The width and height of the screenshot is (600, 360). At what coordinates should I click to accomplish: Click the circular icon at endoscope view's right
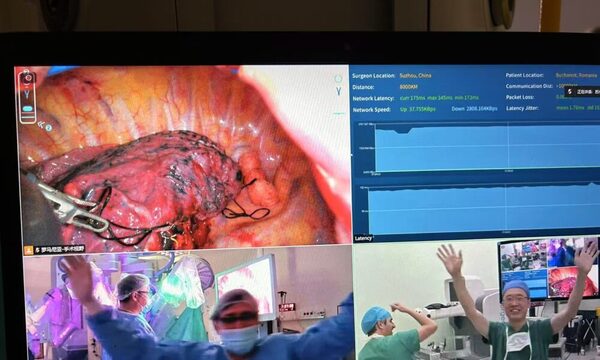point(338,79)
